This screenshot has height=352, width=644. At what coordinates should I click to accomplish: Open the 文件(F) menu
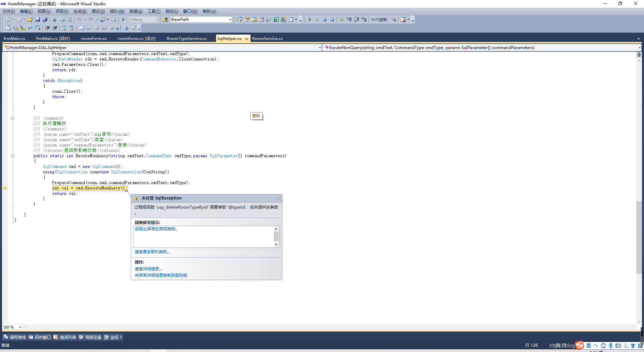coord(9,11)
